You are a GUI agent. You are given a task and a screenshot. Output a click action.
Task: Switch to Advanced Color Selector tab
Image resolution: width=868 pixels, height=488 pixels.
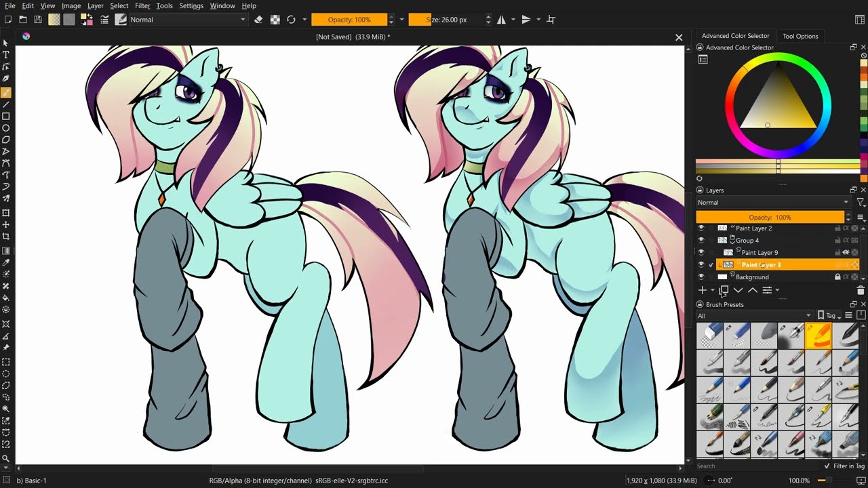[x=736, y=36]
